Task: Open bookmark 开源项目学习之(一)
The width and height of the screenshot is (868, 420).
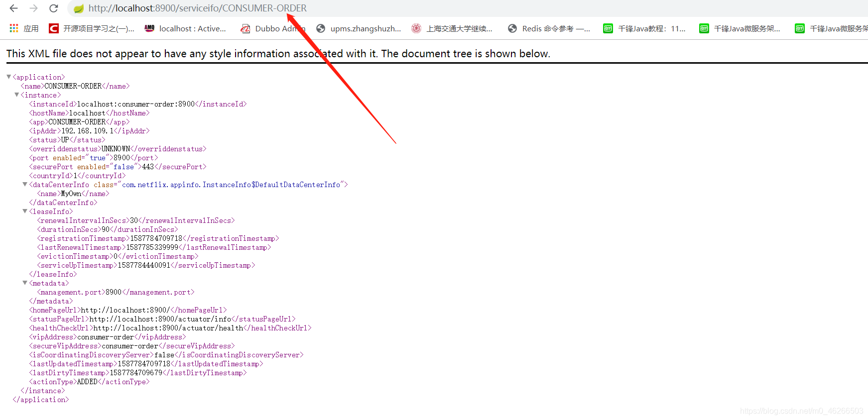Action: coord(92,29)
